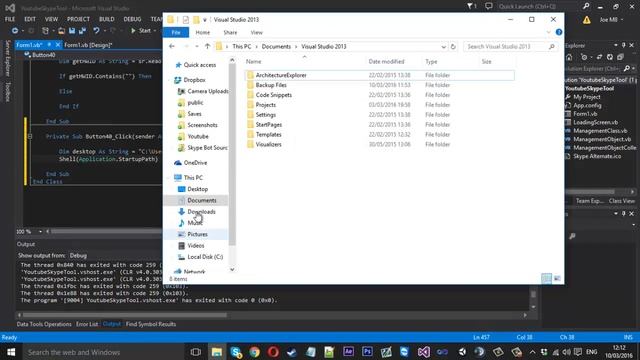
Task: Click the Explorer search box
Action: tap(511, 47)
